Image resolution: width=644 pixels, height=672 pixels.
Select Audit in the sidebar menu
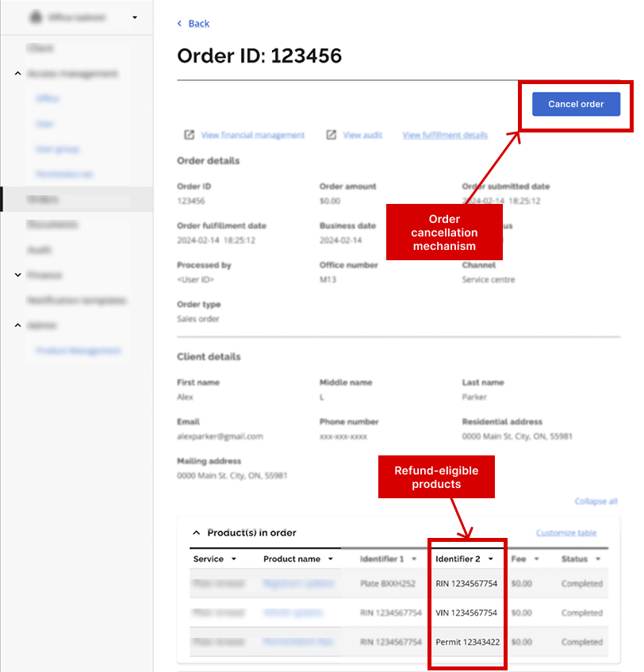(39, 249)
